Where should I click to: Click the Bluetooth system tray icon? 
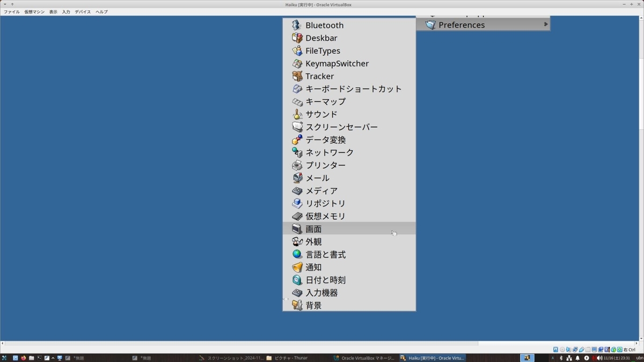(561, 358)
